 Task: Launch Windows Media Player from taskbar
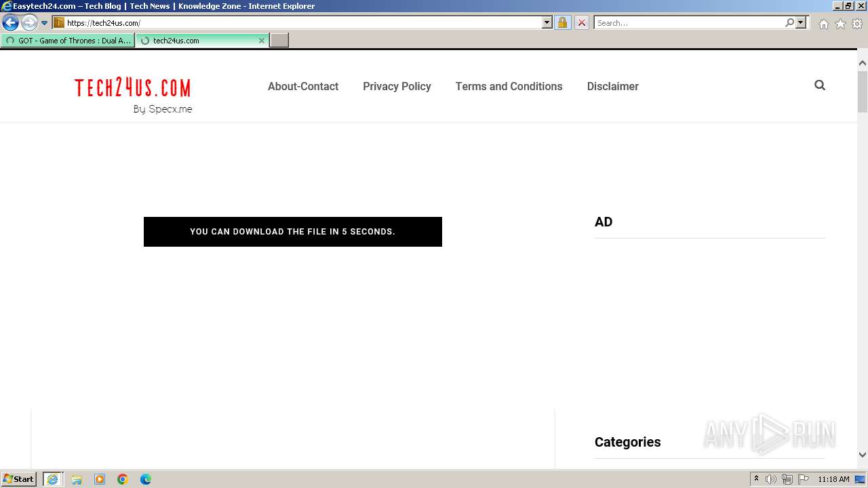click(100, 479)
